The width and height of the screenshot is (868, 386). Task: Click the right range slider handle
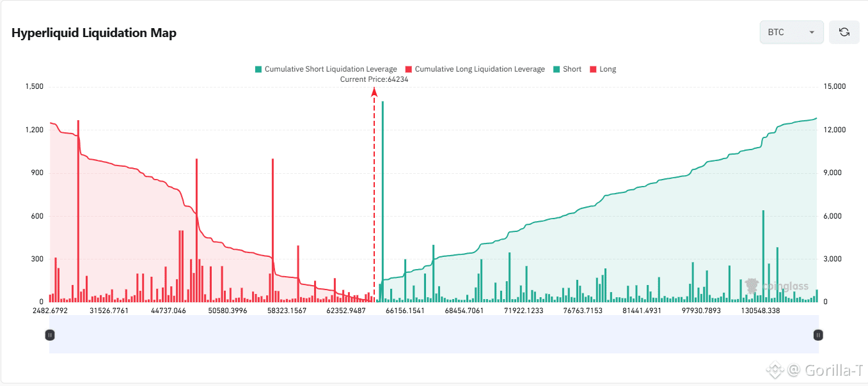[x=817, y=334]
